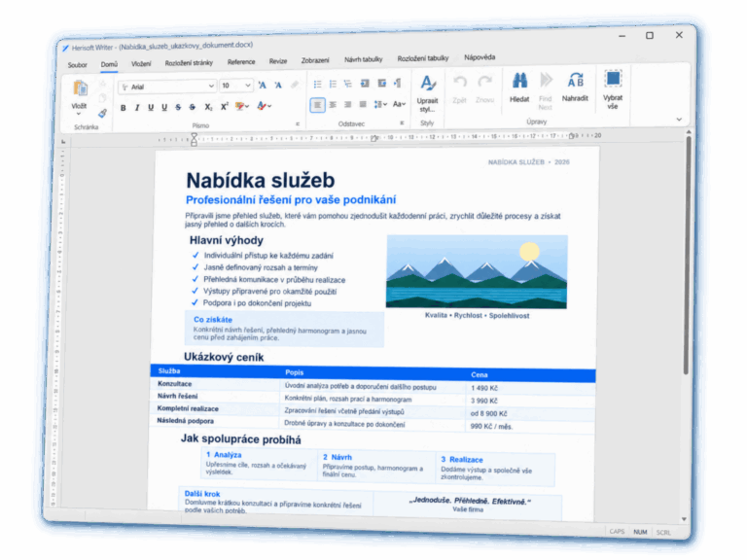Image resolution: width=747 pixels, height=560 pixels.
Task: Switch to the Zobrazení tab
Action: 315,60
